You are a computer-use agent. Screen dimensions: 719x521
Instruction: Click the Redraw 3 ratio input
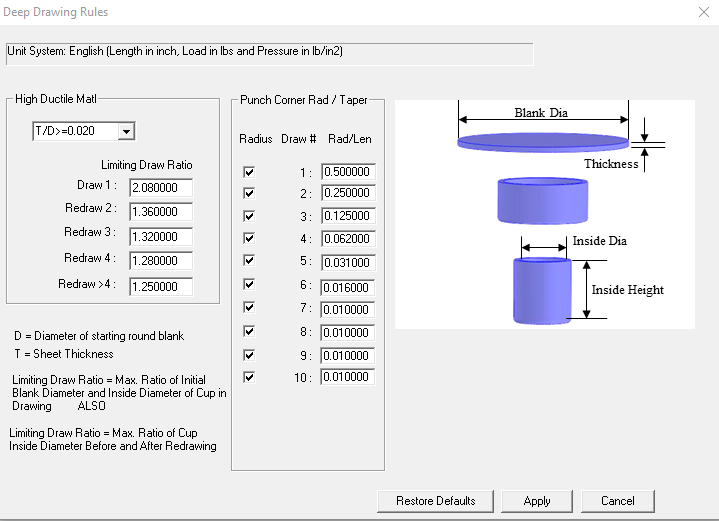161,237
